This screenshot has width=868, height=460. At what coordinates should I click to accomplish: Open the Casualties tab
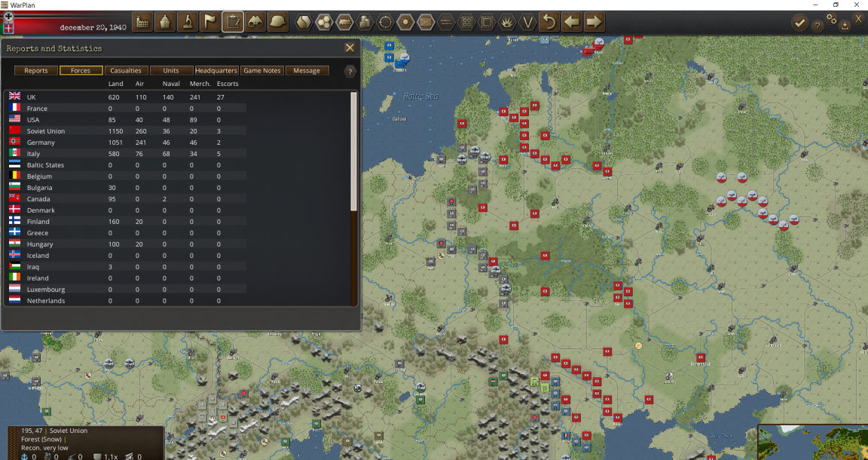[126, 70]
